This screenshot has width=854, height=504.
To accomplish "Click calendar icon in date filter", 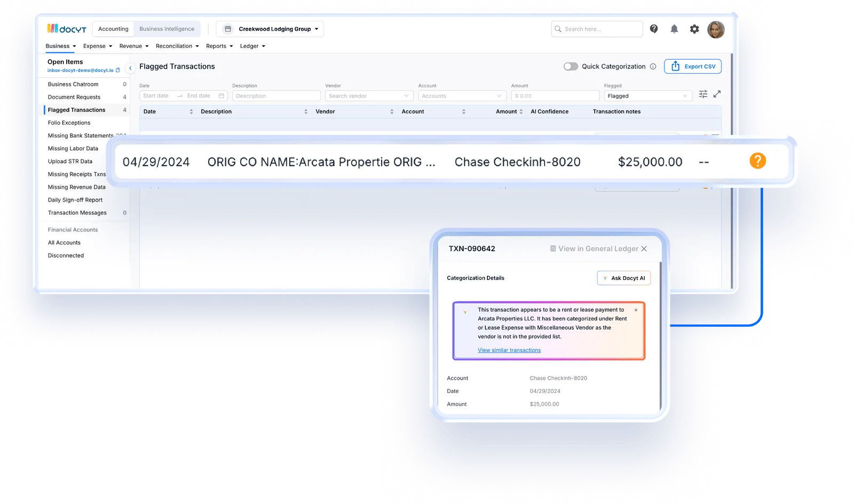I will [x=222, y=96].
